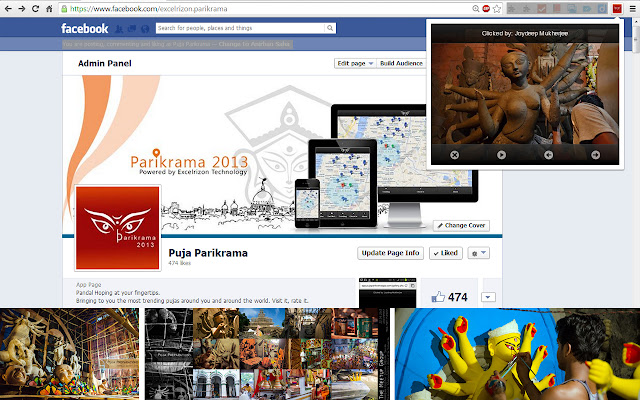The image size is (640, 400).
Task: Click the Facebook search magnifier button
Action: pyautogui.click(x=330, y=28)
